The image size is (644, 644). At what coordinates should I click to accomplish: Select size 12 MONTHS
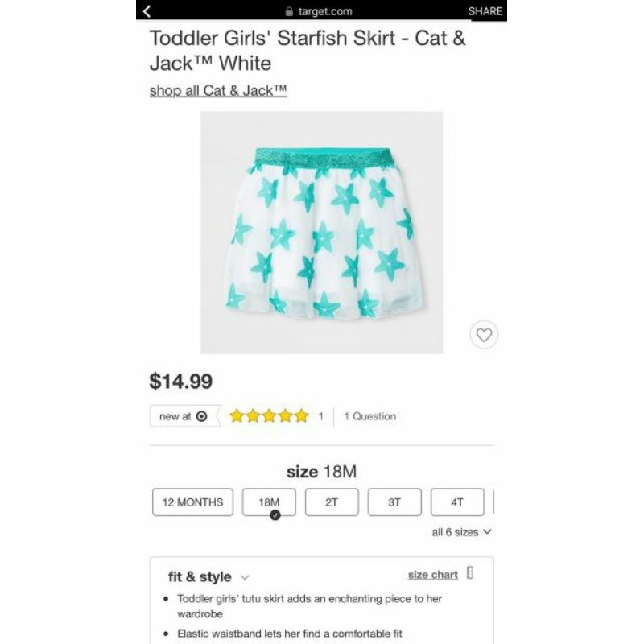click(193, 502)
